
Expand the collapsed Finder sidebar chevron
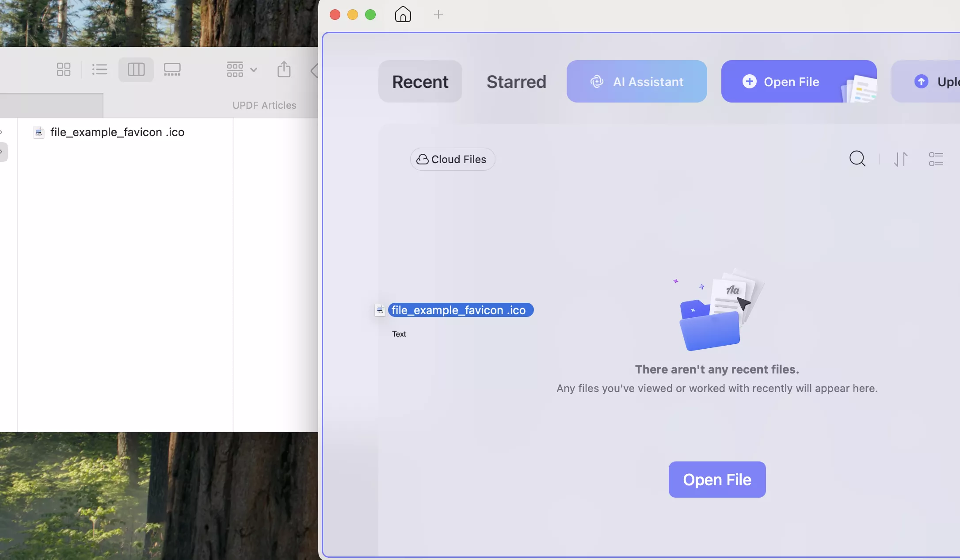tap(2, 152)
